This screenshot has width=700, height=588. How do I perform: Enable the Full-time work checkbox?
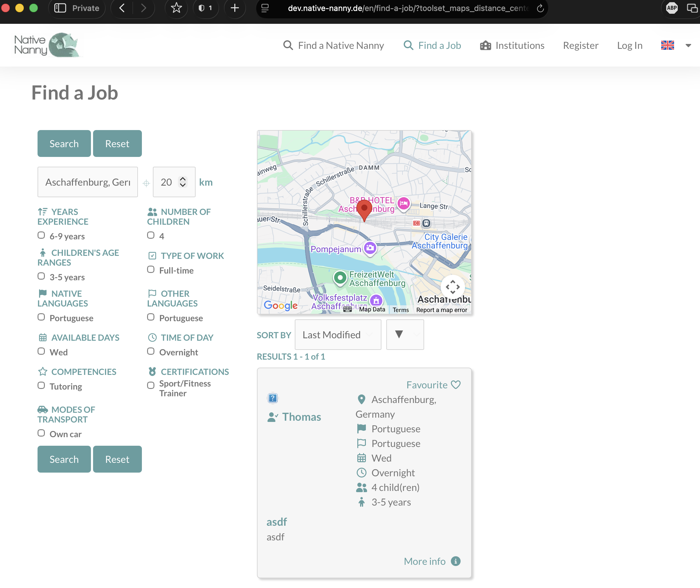151,270
